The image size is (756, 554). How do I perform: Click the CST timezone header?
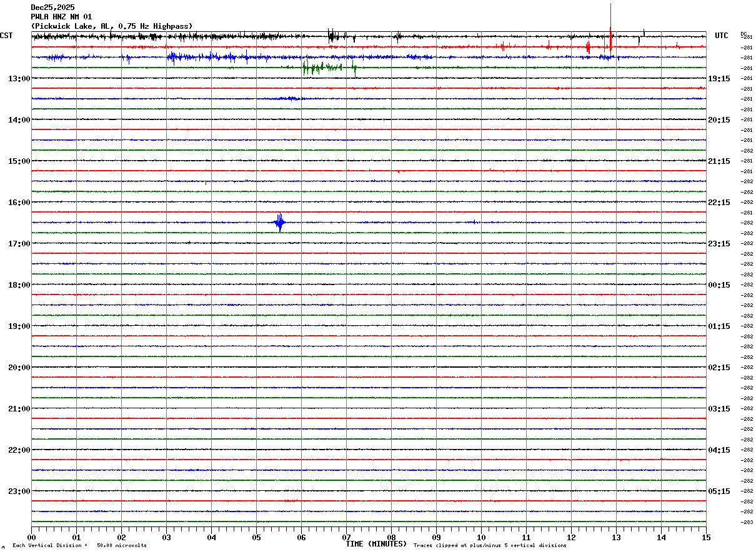tap(6, 36)
